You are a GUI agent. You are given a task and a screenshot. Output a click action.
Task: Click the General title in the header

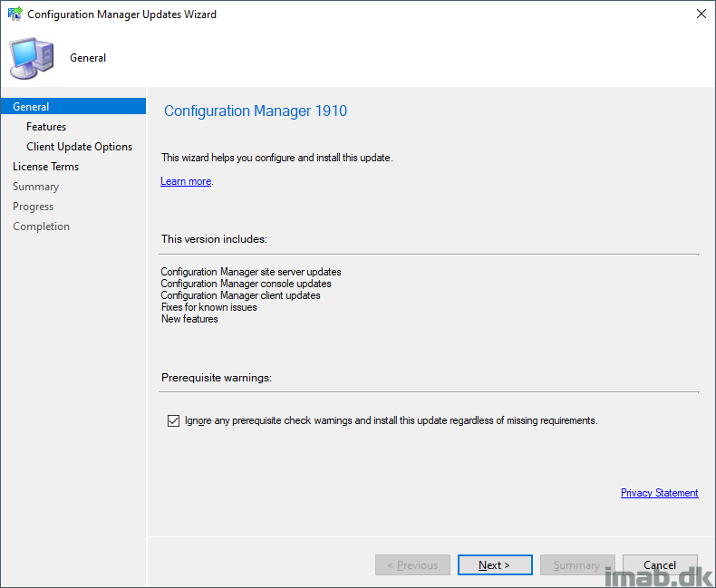coord(88,58)
